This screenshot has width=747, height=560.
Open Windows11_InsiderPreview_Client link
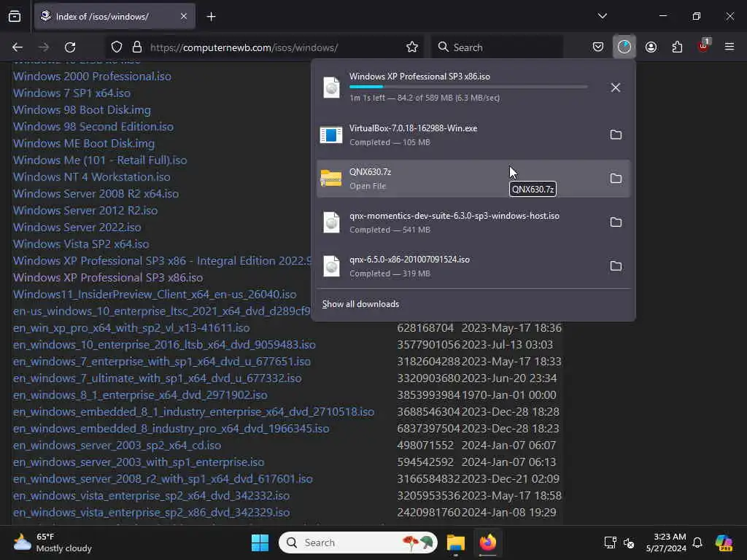(155, 295)
